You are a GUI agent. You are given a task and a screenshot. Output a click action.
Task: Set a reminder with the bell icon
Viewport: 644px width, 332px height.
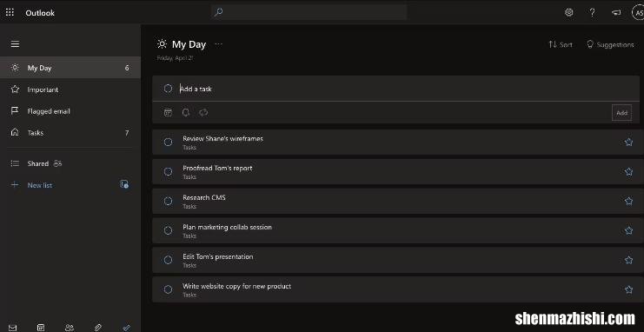point(186,113)
